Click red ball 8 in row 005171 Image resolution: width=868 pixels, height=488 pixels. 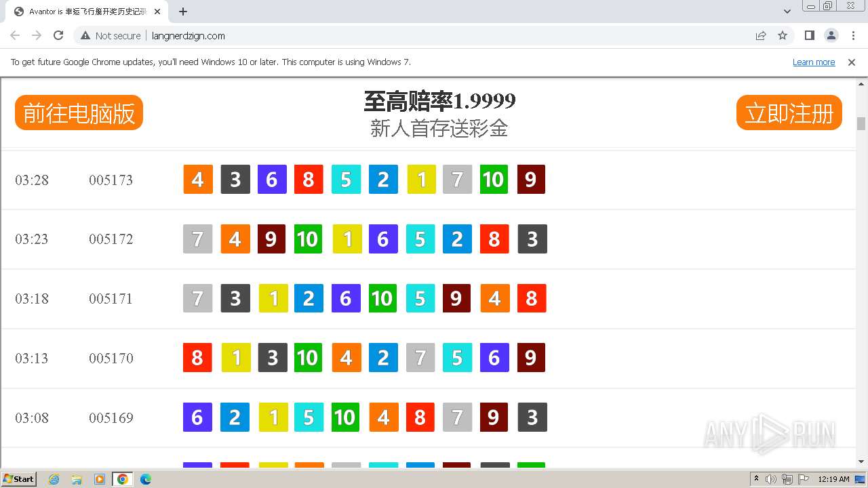tap(532, 298)
